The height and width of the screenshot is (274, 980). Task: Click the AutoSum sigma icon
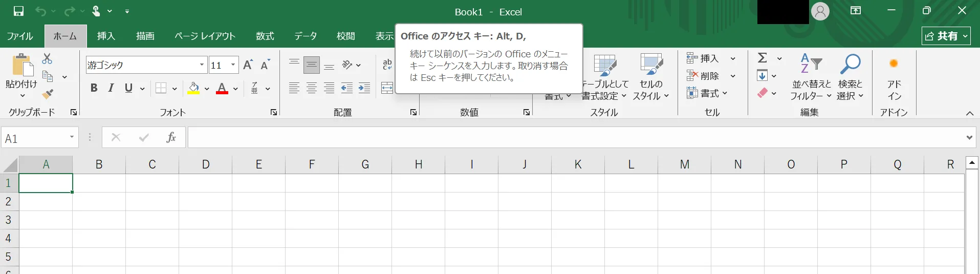click(763, 58)
